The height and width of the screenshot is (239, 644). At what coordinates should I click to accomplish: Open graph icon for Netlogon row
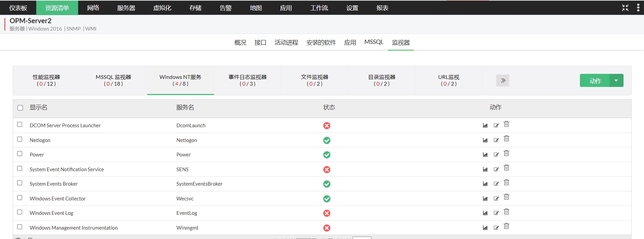point(485,140)
